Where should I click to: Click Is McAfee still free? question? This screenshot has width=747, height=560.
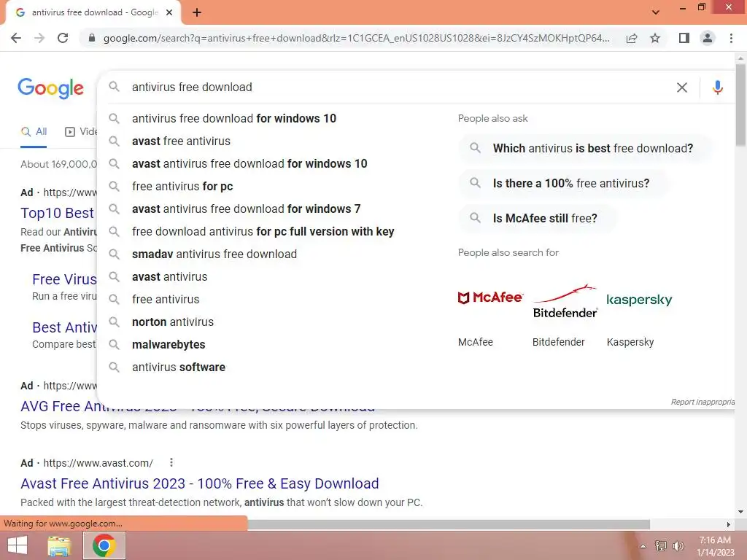tap(538, 218)
